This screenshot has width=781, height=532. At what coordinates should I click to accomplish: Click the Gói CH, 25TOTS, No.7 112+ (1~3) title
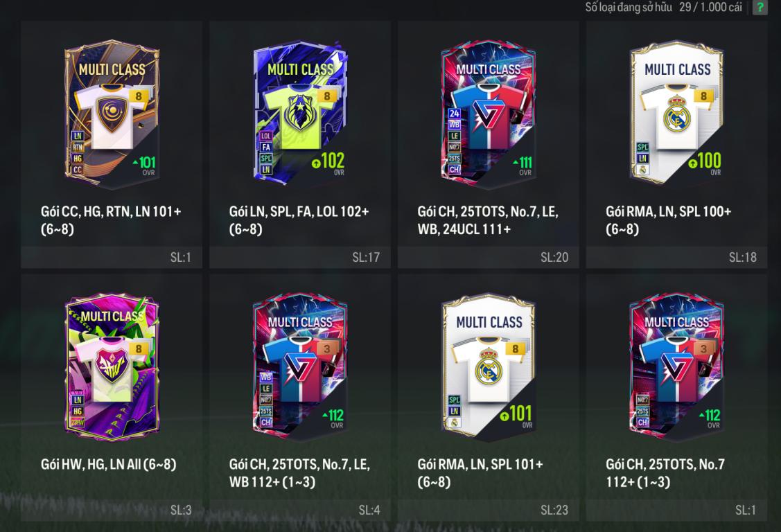click(665, 473)
